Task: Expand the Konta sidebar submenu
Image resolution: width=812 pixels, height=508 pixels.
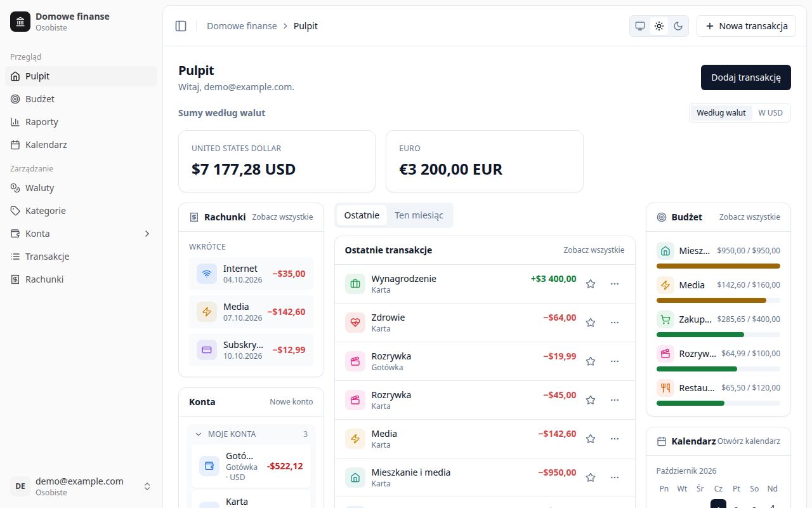Action: point(147,234)
